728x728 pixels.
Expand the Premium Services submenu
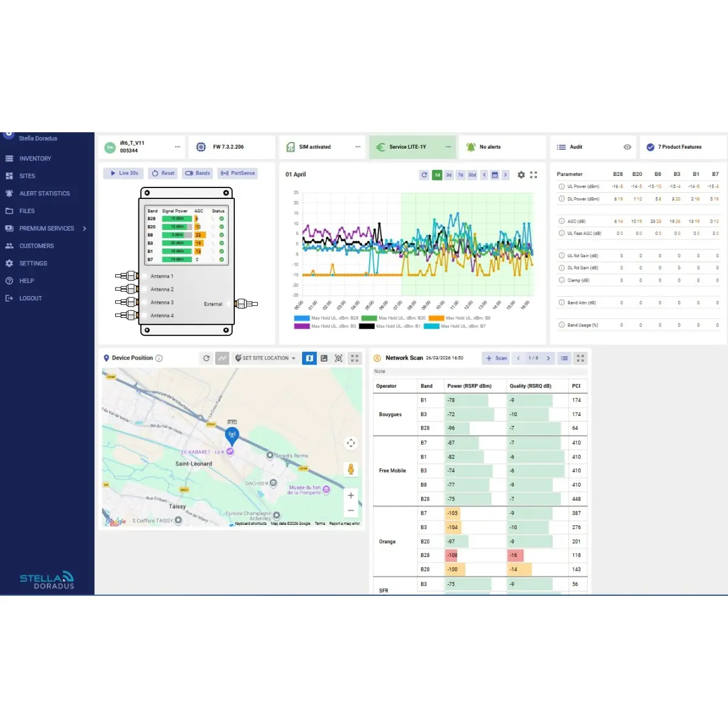click(x=84, y=229)
